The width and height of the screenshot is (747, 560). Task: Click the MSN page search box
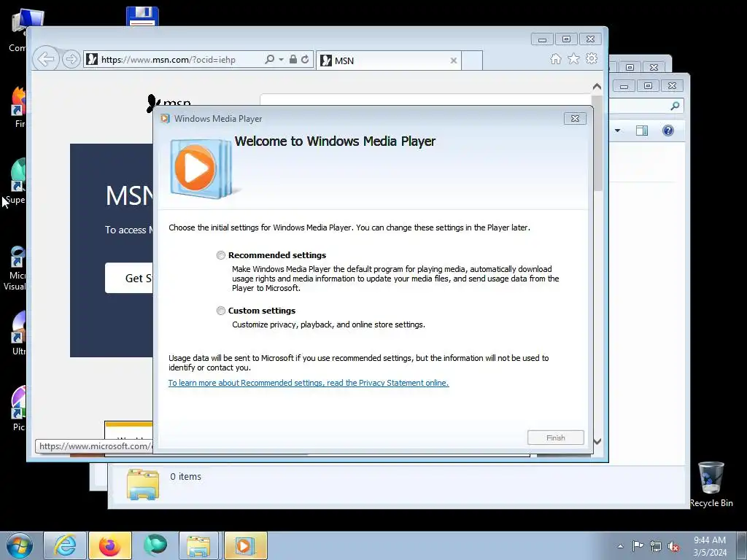point(425,99)
